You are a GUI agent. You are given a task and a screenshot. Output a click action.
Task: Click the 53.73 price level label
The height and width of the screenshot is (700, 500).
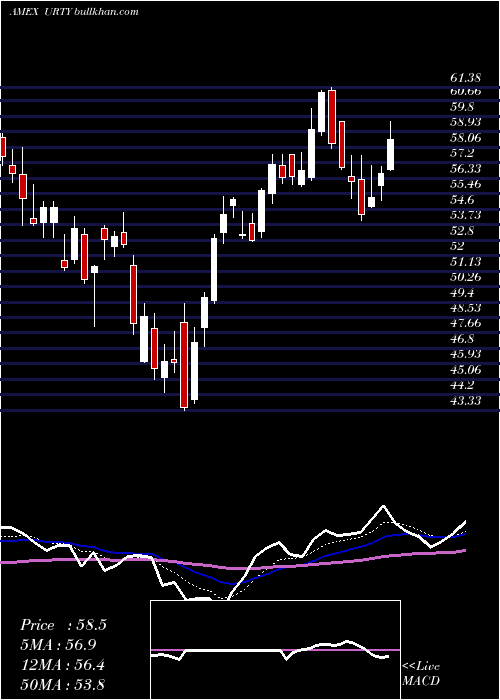point(465,215)
